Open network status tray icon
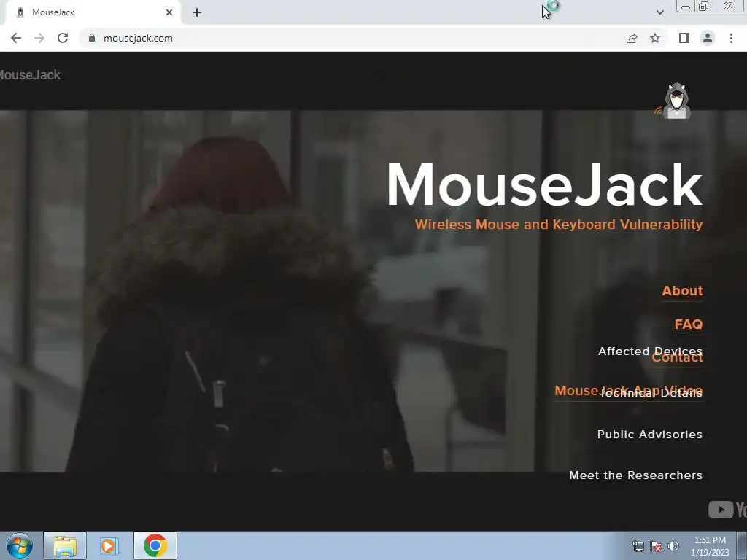Screen dimensions: 747x560 pos(638,546)
